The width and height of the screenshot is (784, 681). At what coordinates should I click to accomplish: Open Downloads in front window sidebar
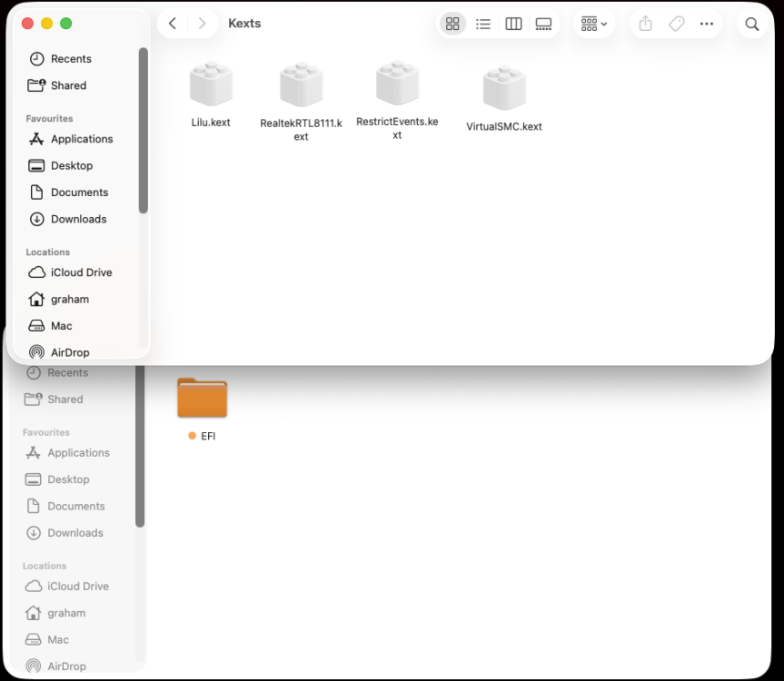coord(78,219)
